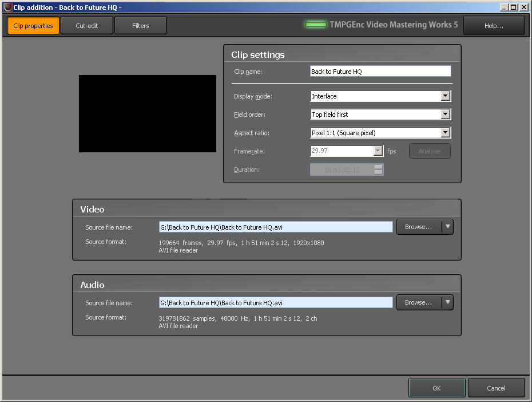Browse for an audio source file

coord(419,302)
